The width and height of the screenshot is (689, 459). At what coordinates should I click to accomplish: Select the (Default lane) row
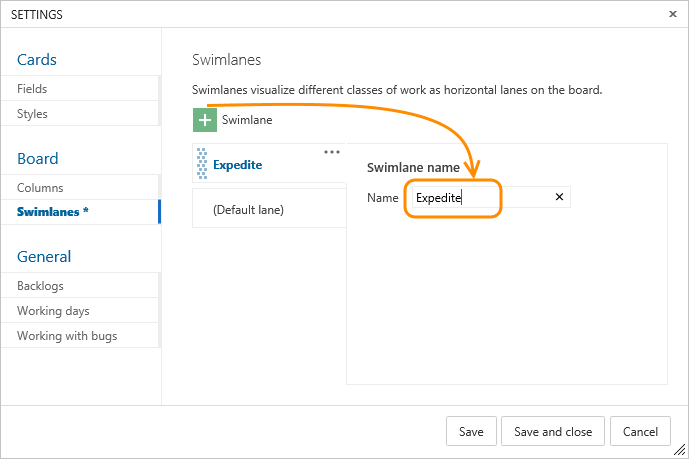pos(269,208)
